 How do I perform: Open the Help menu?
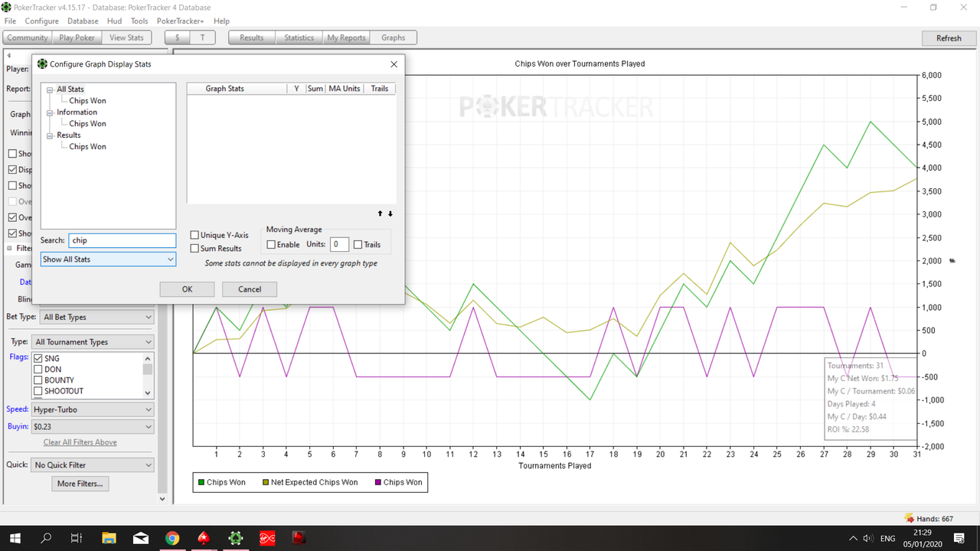(221, 21)
